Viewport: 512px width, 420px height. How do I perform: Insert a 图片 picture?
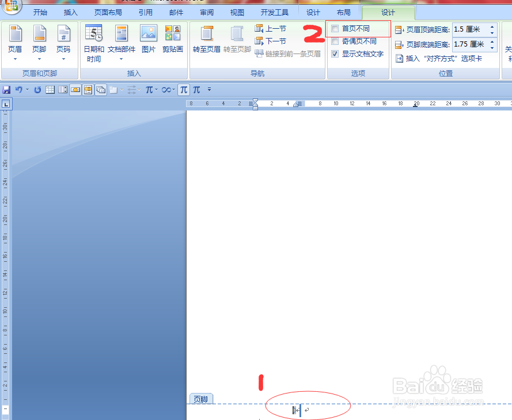(x=148, y=39)
